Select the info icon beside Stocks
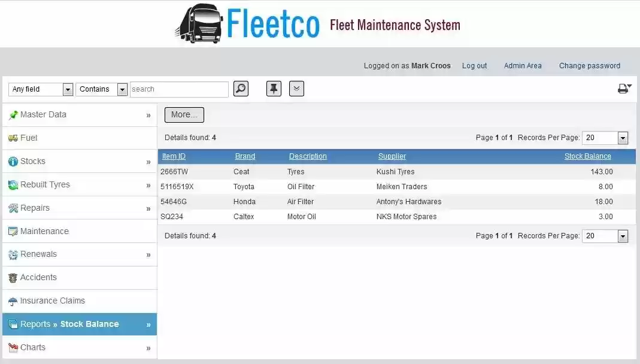The height and width of the screenshot is (364, 640). point(13,161)
